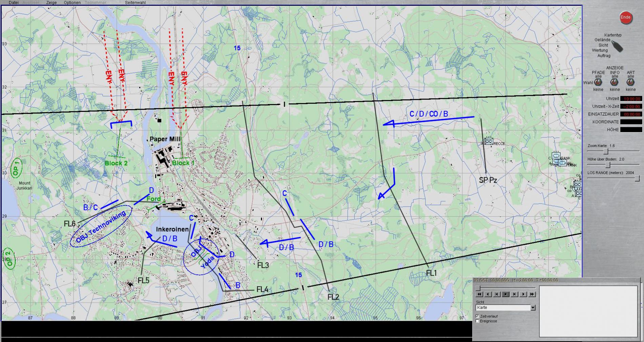The image size is (644, 342).
Task: Turn the Kartentyp selector knob
Action: (617, 46)
